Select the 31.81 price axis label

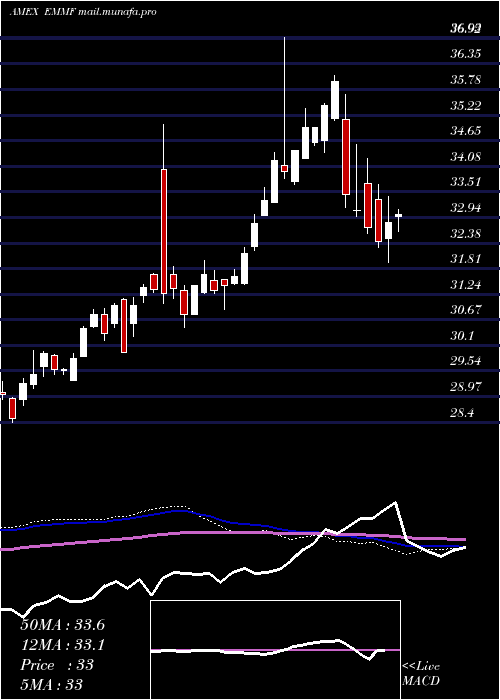click(x=466, y=258)
